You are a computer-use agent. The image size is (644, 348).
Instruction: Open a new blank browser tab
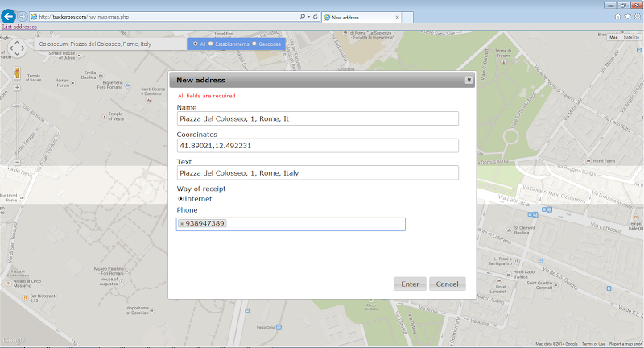coord(407,17)
